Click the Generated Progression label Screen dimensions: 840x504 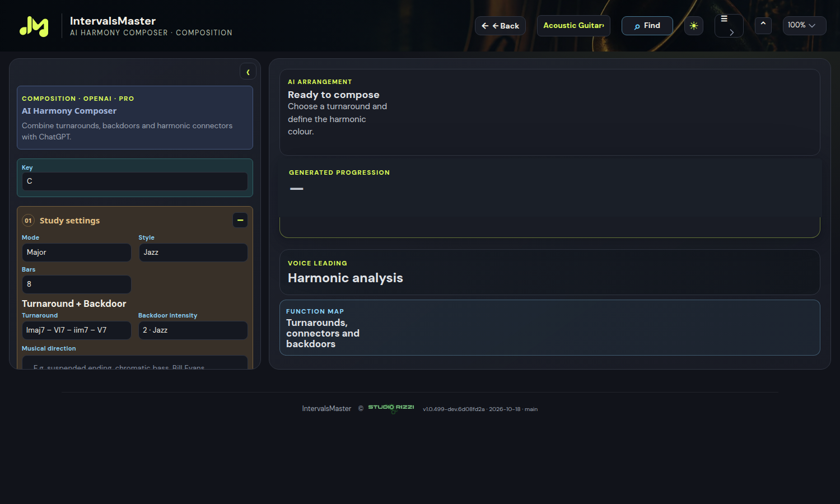point(339,172)
